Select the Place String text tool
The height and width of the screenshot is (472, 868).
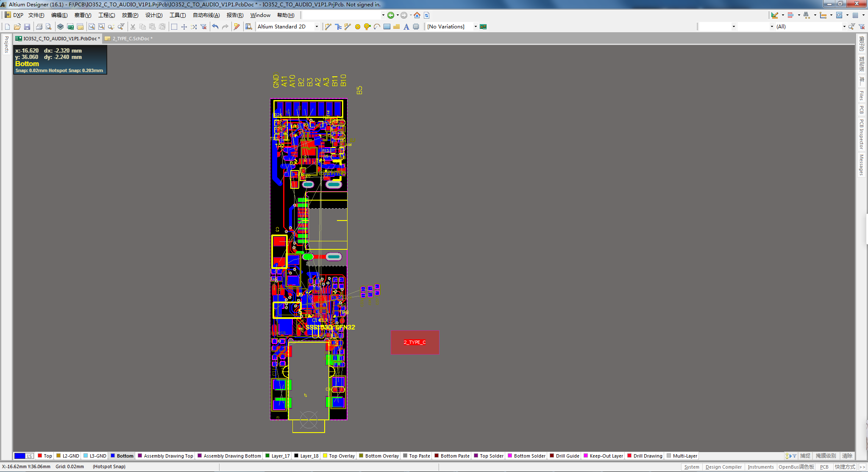tap(406, 26)
